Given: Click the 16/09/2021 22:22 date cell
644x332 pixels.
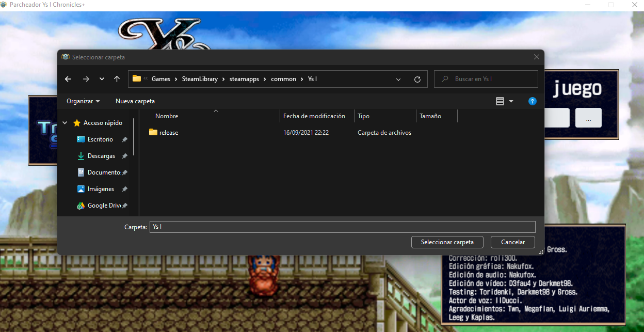Looking at the screenshot, I should [306, 133].
